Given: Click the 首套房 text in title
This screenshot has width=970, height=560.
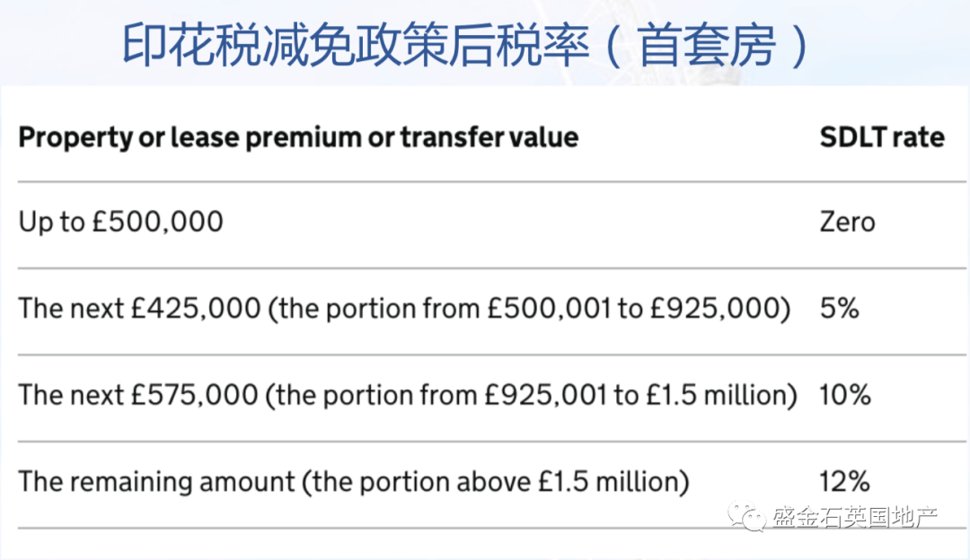Looking at the screenshot, I should pos(706,46).
